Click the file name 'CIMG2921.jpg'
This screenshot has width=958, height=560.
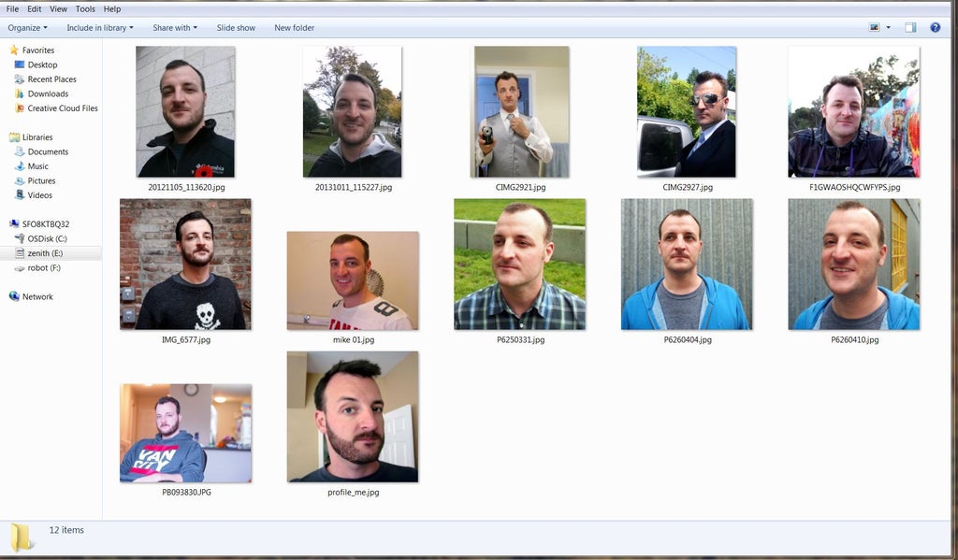pos(520,188)
